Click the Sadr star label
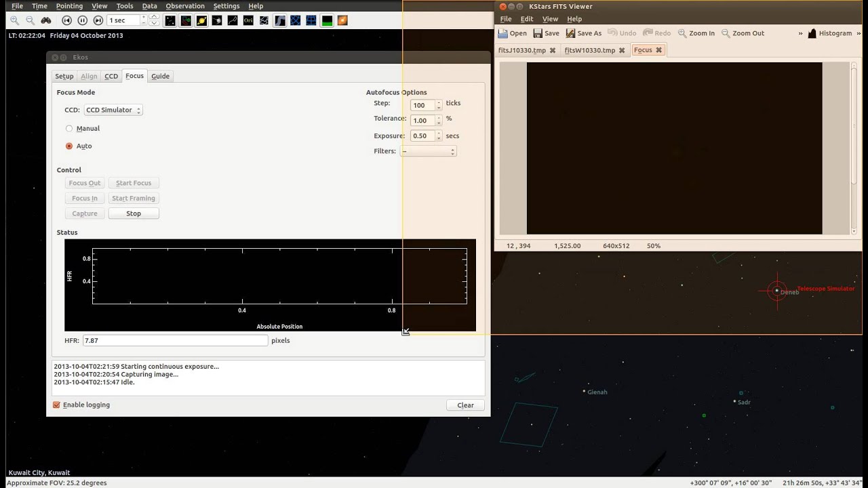The width and height of the screenshot is (868, 488). click(744, 402)
